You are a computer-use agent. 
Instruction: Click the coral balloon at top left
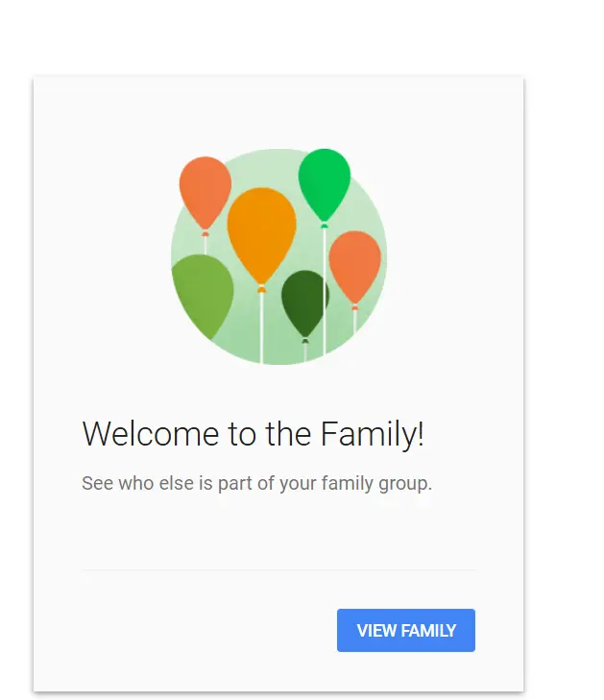(x=205, y=192)
